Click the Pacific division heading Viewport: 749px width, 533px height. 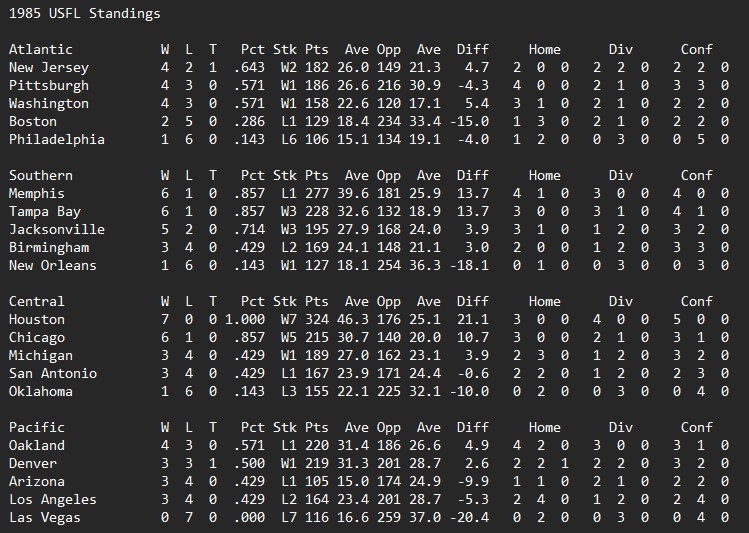click(x=36, y=427)
